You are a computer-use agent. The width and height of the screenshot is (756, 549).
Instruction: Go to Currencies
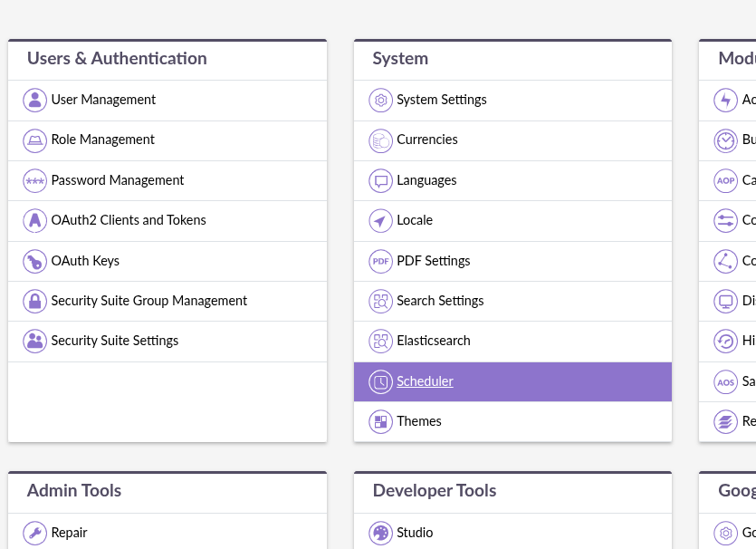(x=427, y=140)
